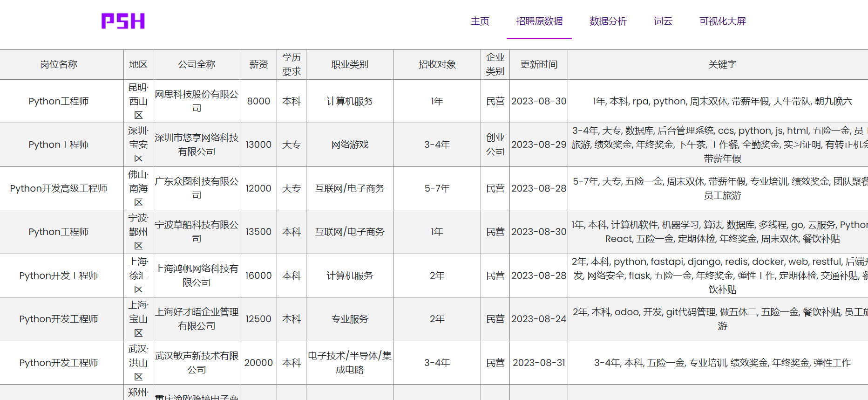Click the 薪资 column header
The image size is (868, 400).
coord(258,64)
